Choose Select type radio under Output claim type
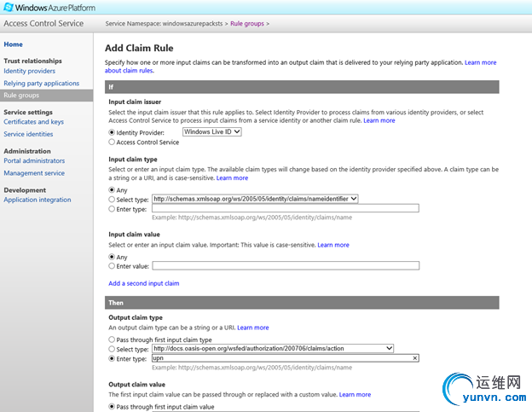Viewport: 532px width, 412px height. point(112,349)
